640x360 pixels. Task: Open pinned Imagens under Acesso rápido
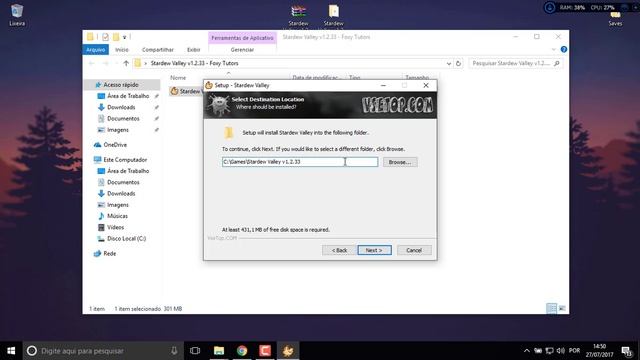click(118, 130)
